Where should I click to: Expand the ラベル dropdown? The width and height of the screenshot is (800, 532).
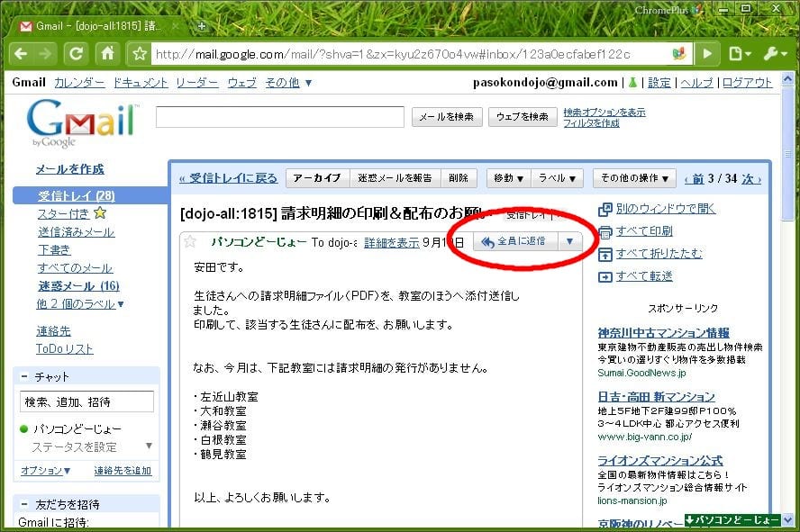(x=558, y=178)
